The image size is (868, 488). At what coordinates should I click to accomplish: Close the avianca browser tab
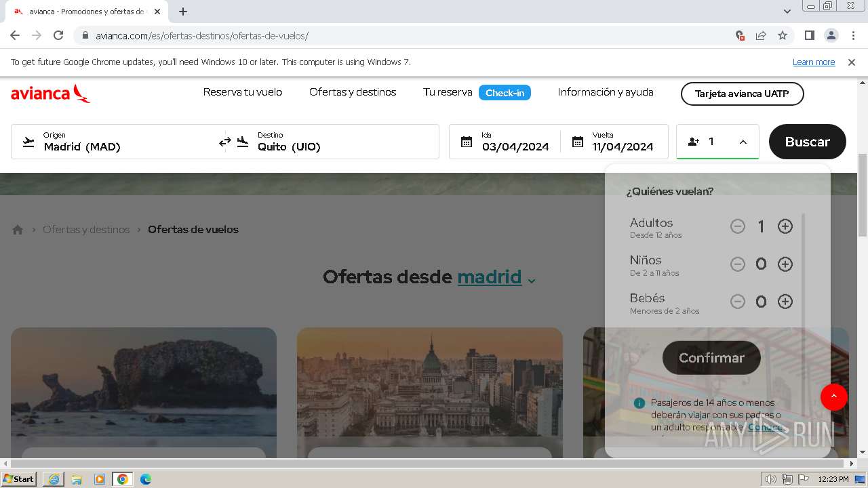157,12
